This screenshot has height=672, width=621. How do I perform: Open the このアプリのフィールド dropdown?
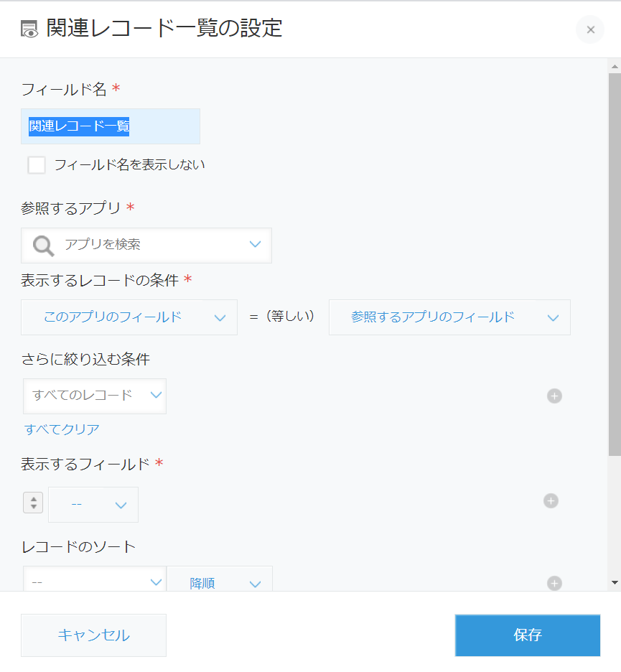pos(129,317)
